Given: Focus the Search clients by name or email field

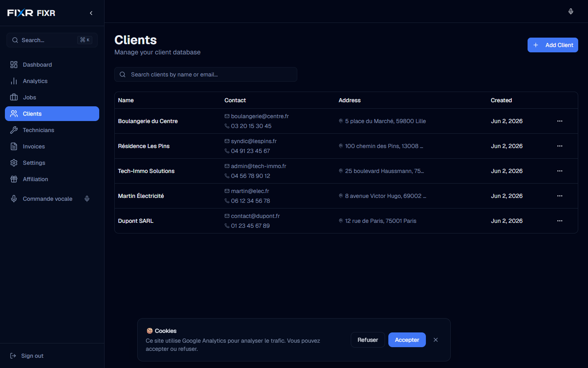Looking at the screenshot, I should click(x=206, y=74).
